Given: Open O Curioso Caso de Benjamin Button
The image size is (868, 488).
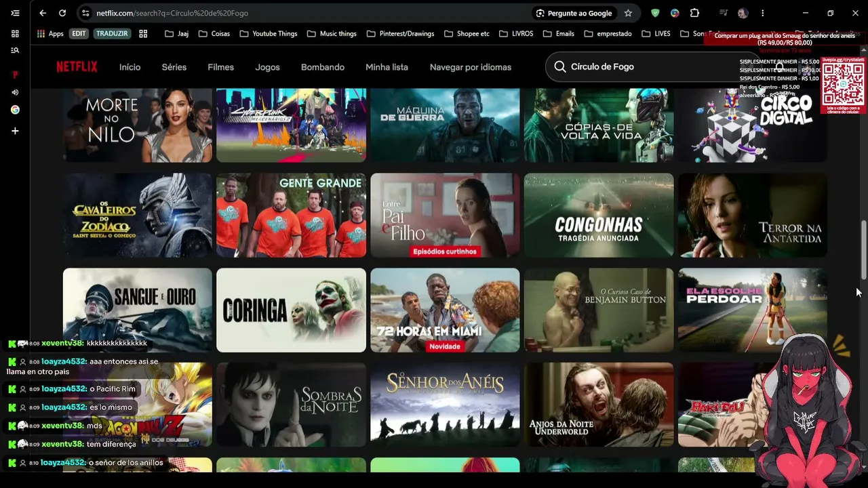Looking at the screenshot, I should click(599, 310).
